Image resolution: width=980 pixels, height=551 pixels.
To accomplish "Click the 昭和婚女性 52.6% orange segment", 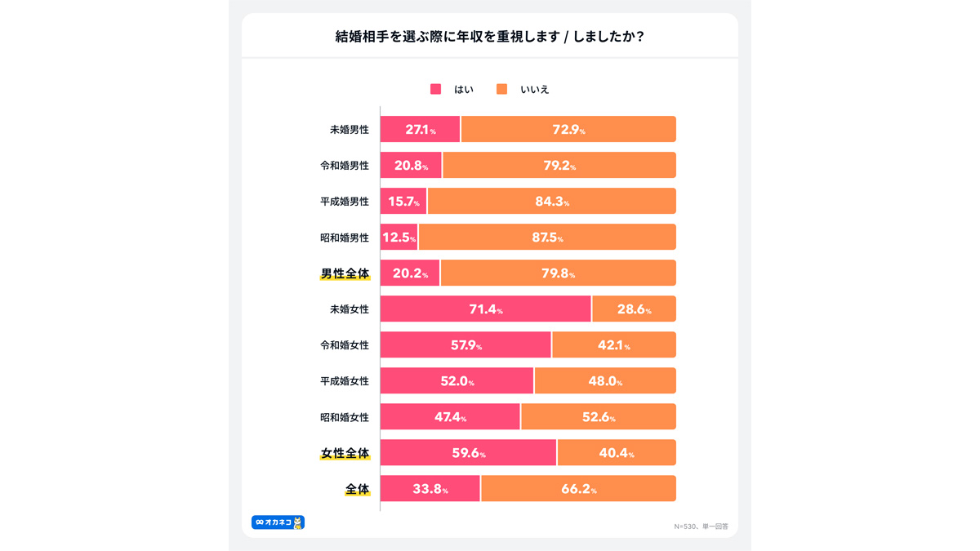I will click(x=599, y=416).
